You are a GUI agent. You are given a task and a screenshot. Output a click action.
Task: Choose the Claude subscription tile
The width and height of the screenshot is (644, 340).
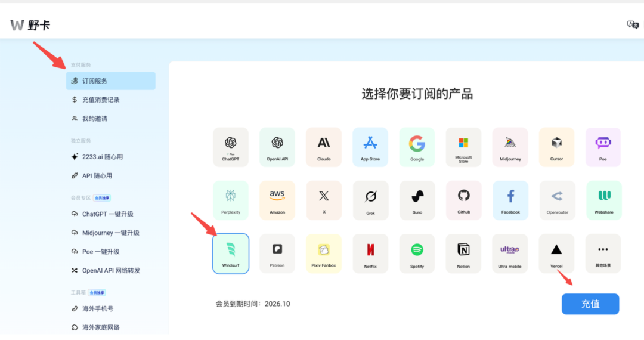point(324,147)
